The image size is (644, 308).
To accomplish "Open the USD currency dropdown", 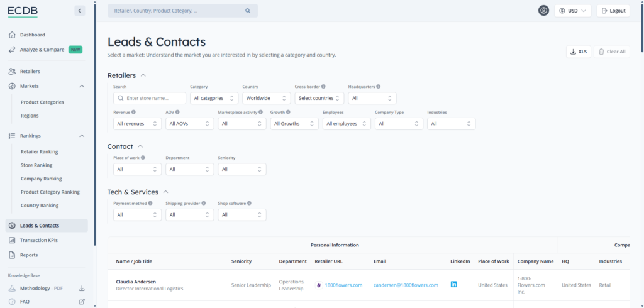I will tap(573, 11).
